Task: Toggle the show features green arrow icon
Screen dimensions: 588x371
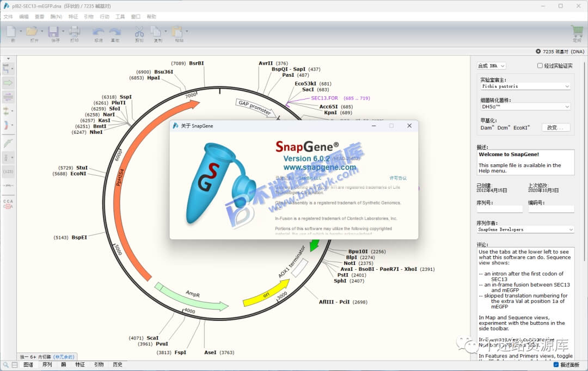Action: [8, 83]
